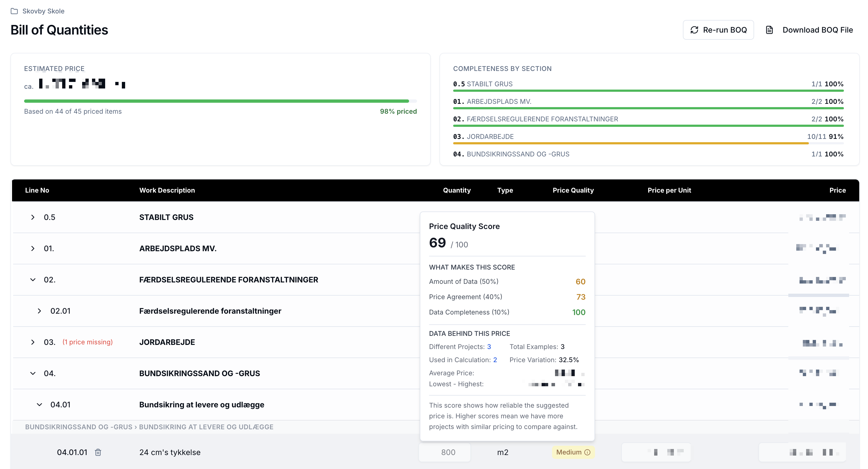This screenshot has width=868, height=469.
Task: Click the breadcrumb 'BUNDSIKRING AT LEVERE OG UDLÆGGE'
Action: (206, 427)
